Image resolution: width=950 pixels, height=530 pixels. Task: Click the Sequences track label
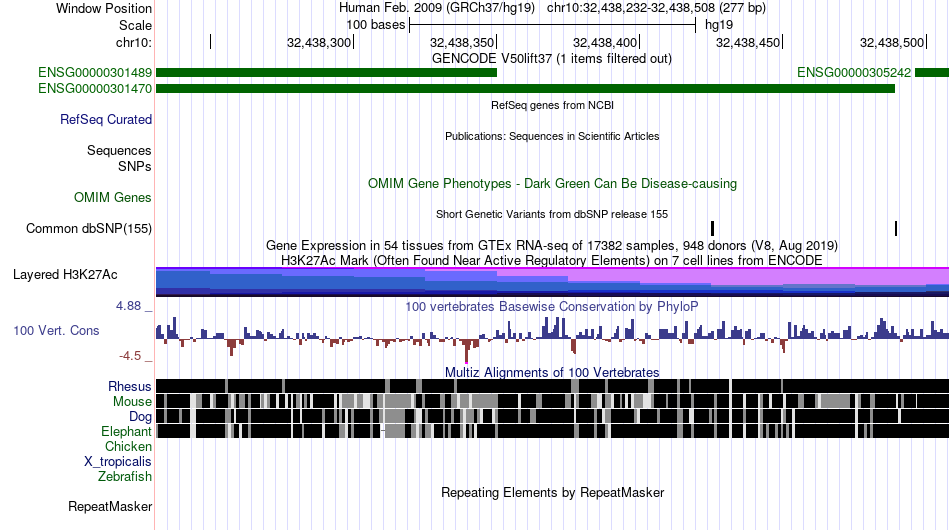click(119, 150)
